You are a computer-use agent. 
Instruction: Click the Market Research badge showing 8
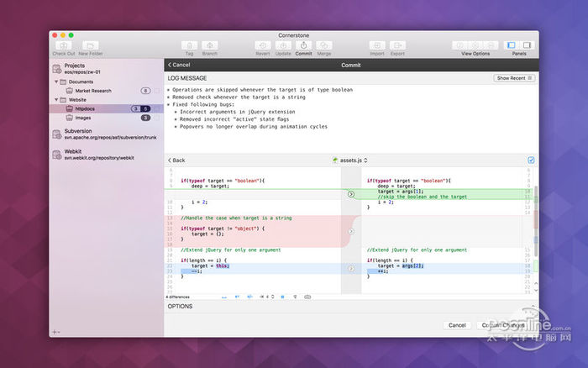145,91
